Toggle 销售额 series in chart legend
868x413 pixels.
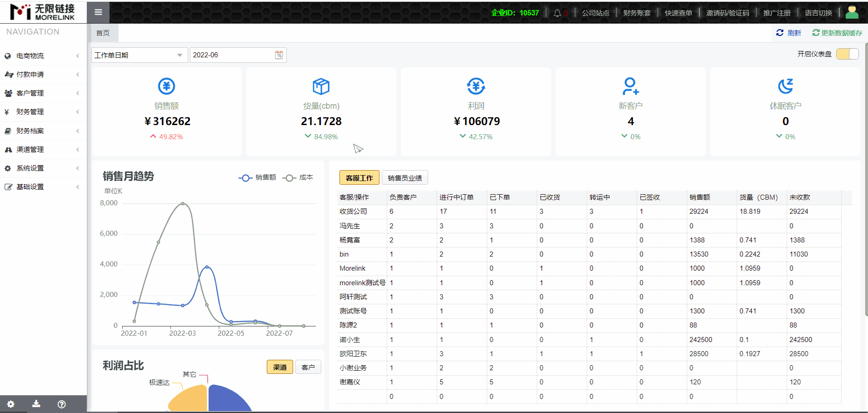258,177
